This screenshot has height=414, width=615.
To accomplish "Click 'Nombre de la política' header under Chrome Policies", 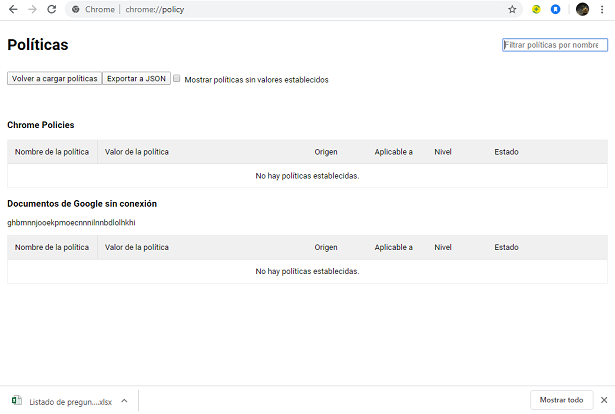I will 52,151.
